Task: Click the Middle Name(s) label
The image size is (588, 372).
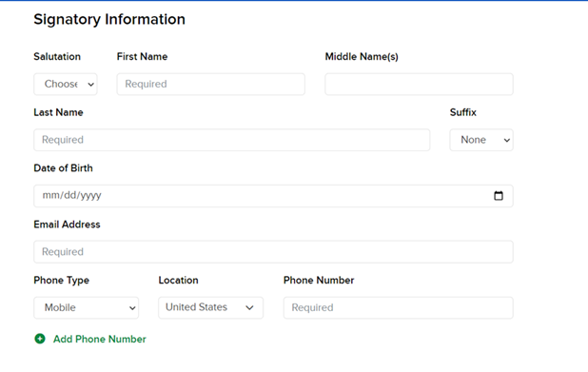Action: point(362,57)
